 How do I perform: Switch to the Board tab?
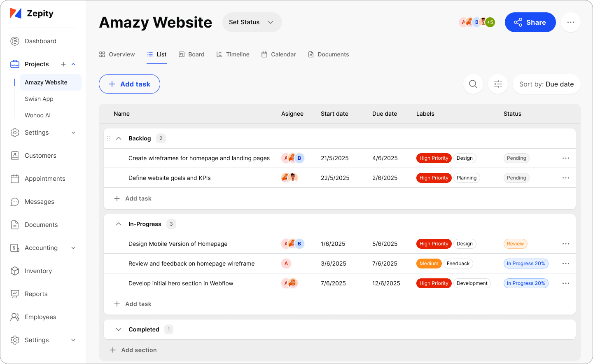191,54
